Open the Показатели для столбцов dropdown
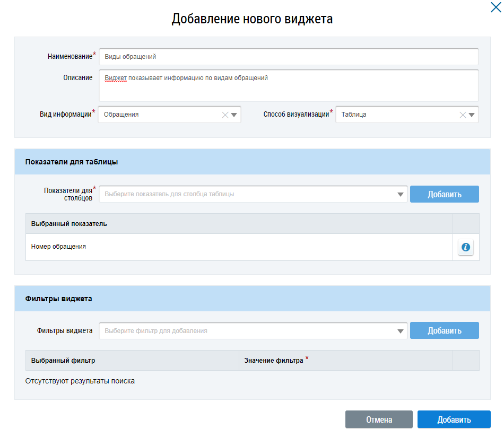The height and width of the screenshot is (446, 504). pyautogui.click(x=253, y=194)
